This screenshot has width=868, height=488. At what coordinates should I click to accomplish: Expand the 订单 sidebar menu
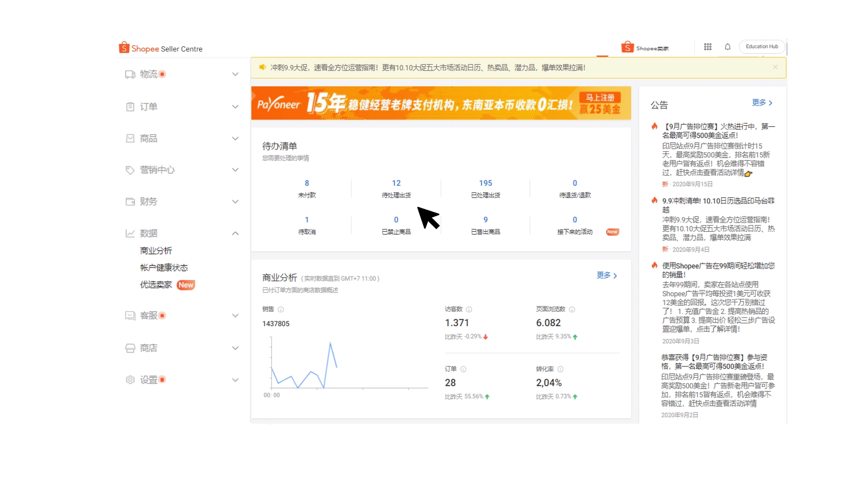coord(236,107)
